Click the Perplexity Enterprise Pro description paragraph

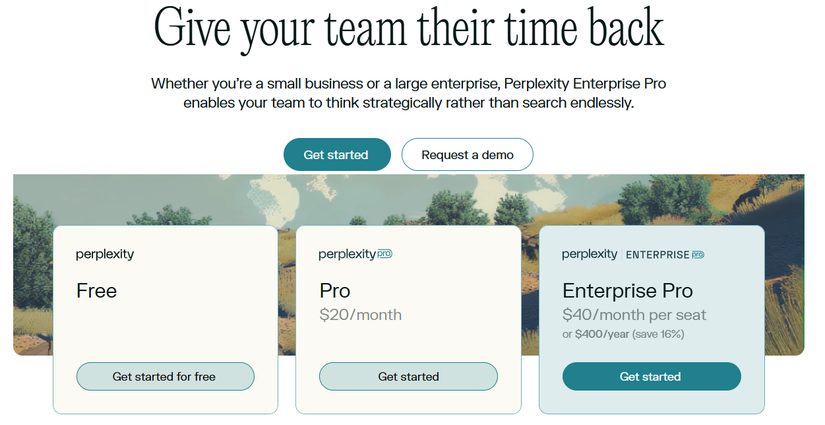[x=409, y=93]
